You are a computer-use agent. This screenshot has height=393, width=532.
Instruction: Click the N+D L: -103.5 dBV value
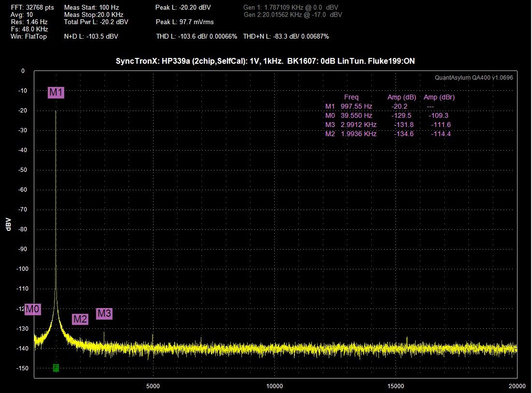point(91,36)
